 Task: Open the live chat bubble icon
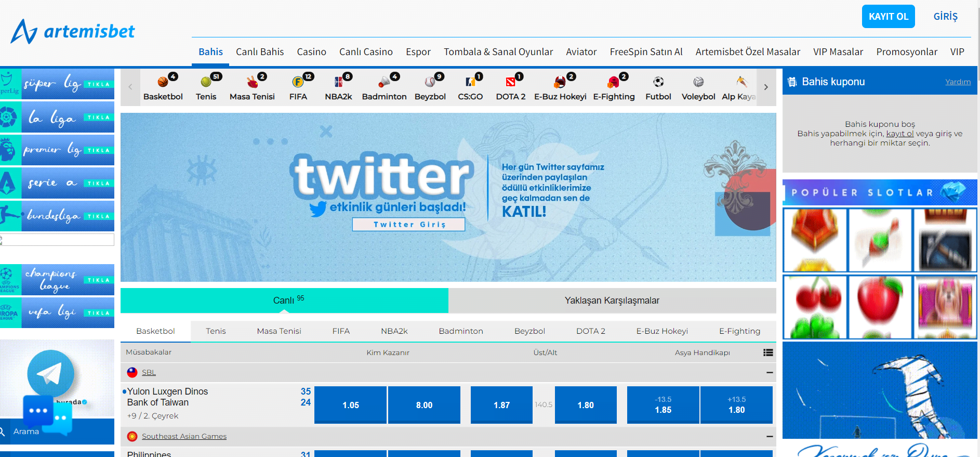(47, 415)
